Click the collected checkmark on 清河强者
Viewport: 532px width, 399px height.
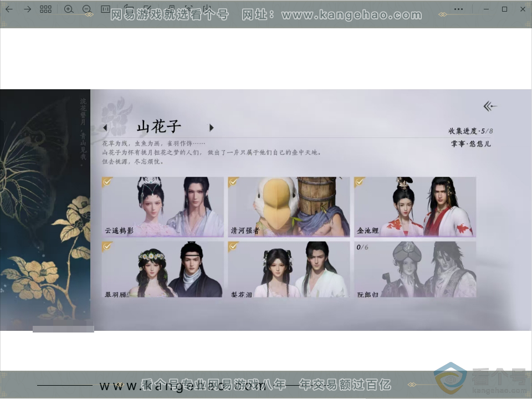click(x=233, y=182)
